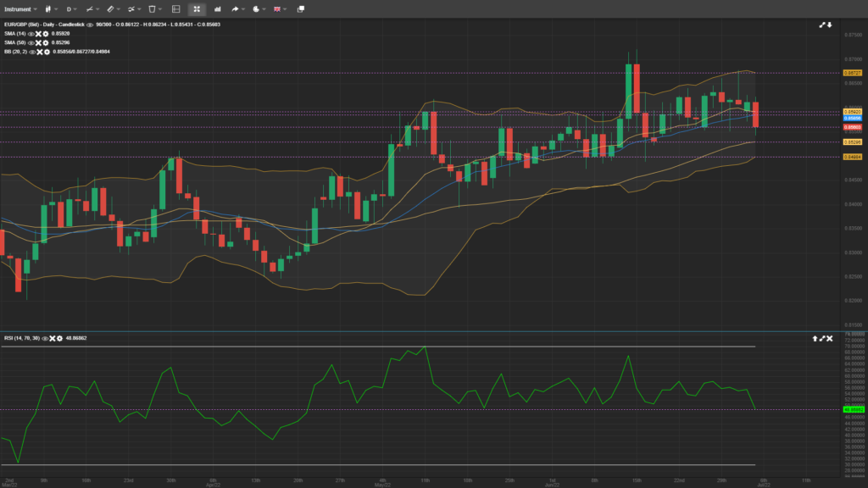The image size is (868, 488).
Task: Toggle the fullscreen crosshair arrows icon
Action: (x=197, y=8)
